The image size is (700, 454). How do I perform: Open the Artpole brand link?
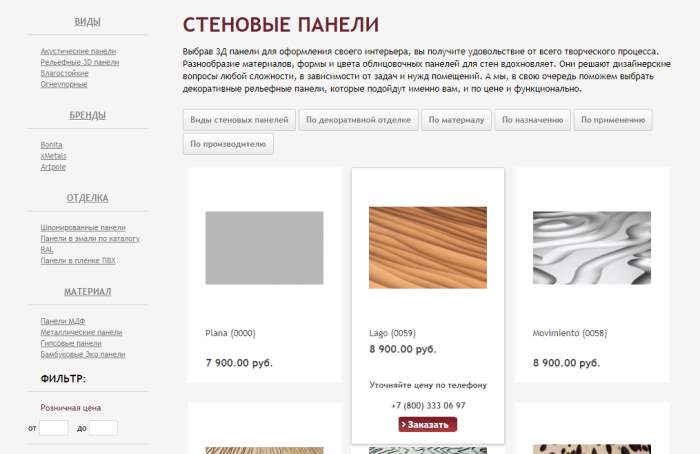coord(53,167)
